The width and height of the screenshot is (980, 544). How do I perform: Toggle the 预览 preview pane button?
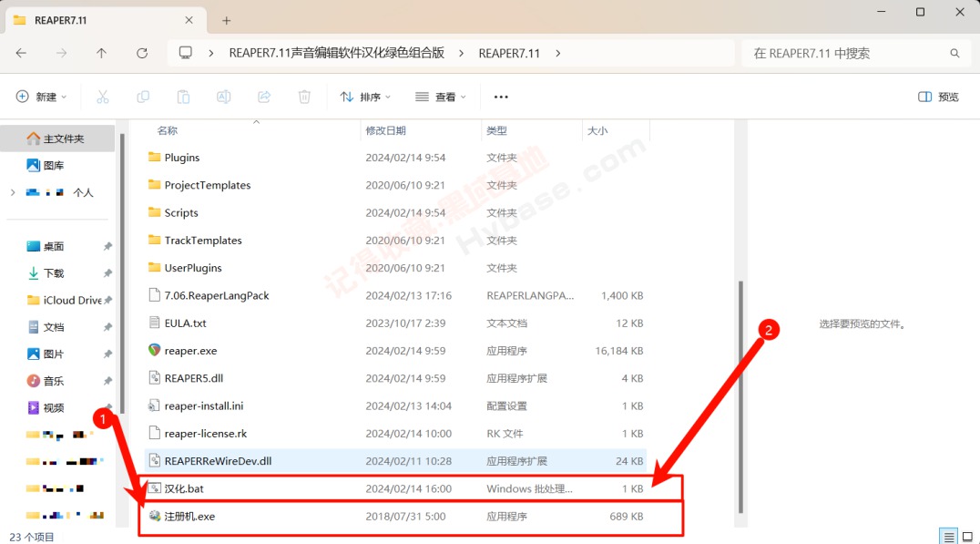click(x=938, y=97)
